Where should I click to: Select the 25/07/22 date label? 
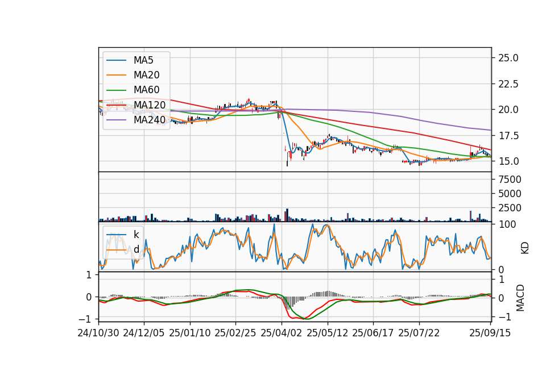pyautogui.click(x=419, y=333)
